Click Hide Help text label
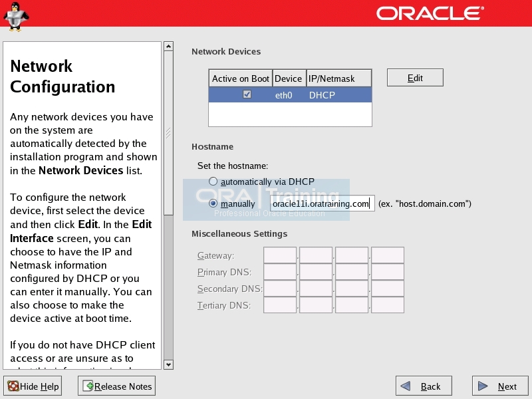The image size is (532, 399). 39,386
